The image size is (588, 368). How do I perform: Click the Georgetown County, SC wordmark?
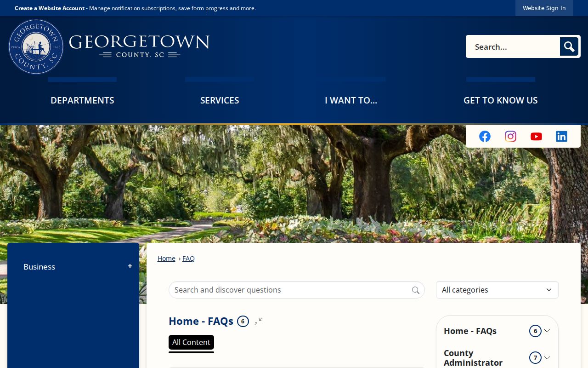(x=139, y=46)
